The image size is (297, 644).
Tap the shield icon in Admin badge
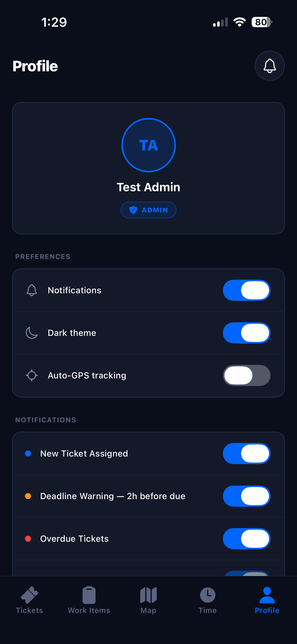coord(133,210)
